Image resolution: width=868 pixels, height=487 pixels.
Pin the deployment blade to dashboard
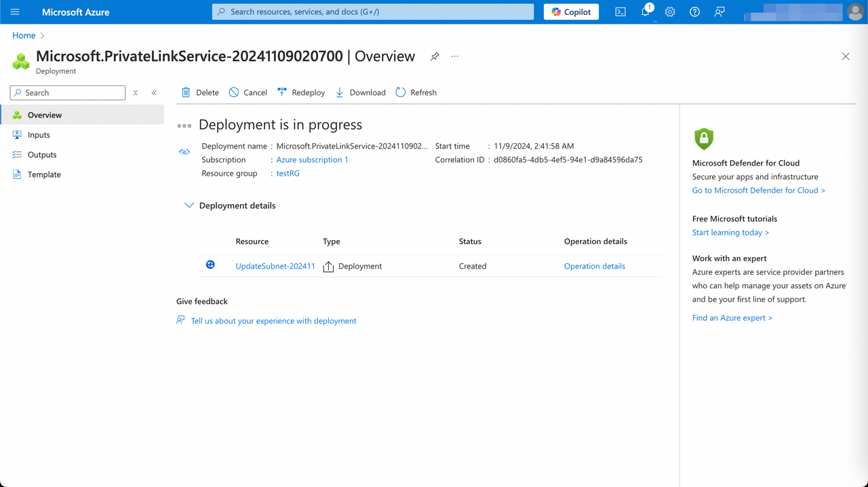click(x=434, y=57)
